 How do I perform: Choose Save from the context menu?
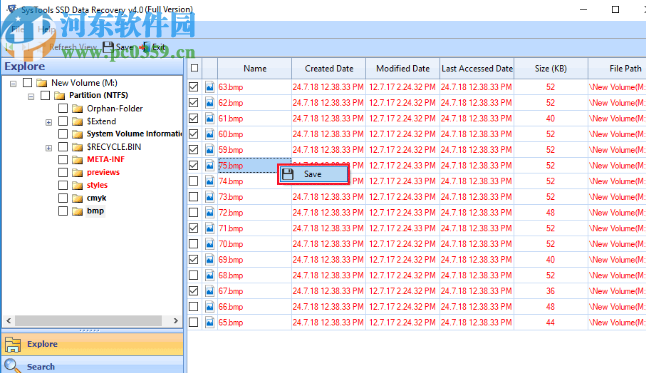click(x=313, y=174)
